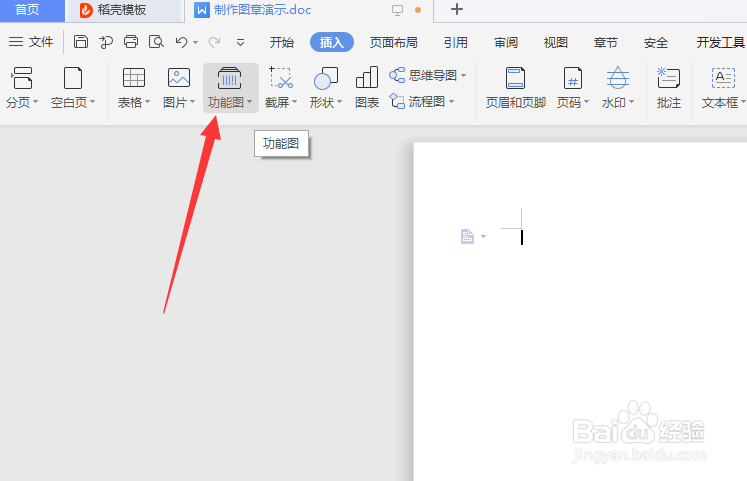The height and width of the screenshot is (481, 747).
Task: Expand the 截屏 dropdown arrow
Action: pos(294,102)
